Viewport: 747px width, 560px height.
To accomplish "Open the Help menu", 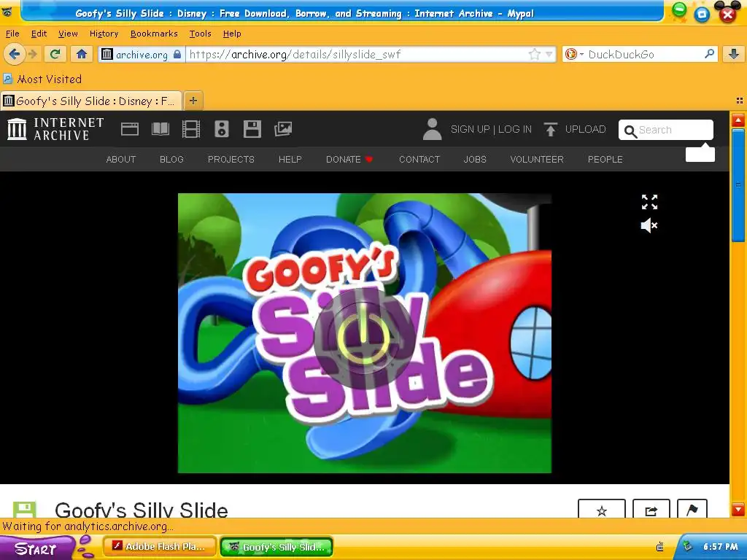I will click(x=232, y=34).
